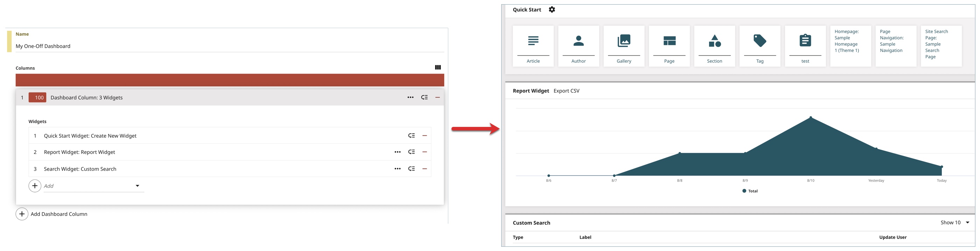Collapse the Dashboard Column row with its toggle icon
This screenshot has height=251, width=980.
(424, 97)
